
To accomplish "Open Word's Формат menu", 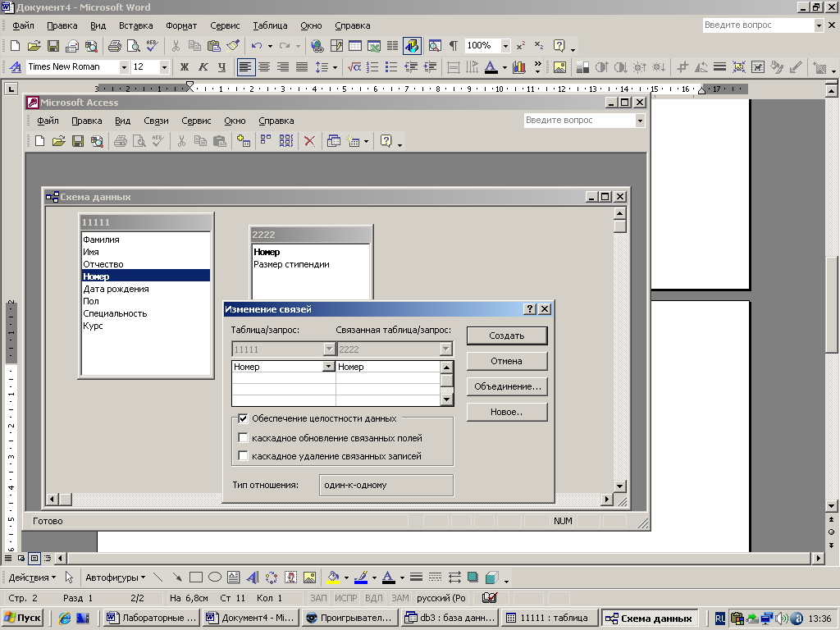I will pos(181,25).
